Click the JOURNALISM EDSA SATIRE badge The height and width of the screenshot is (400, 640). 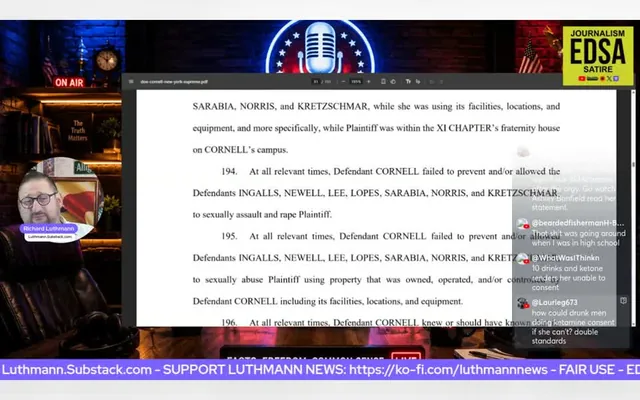pos(598,56)
